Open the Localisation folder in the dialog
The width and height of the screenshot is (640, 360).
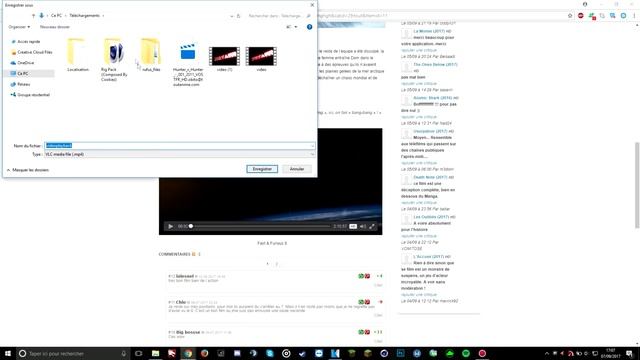pyautogui.click(x=78, y=55)
